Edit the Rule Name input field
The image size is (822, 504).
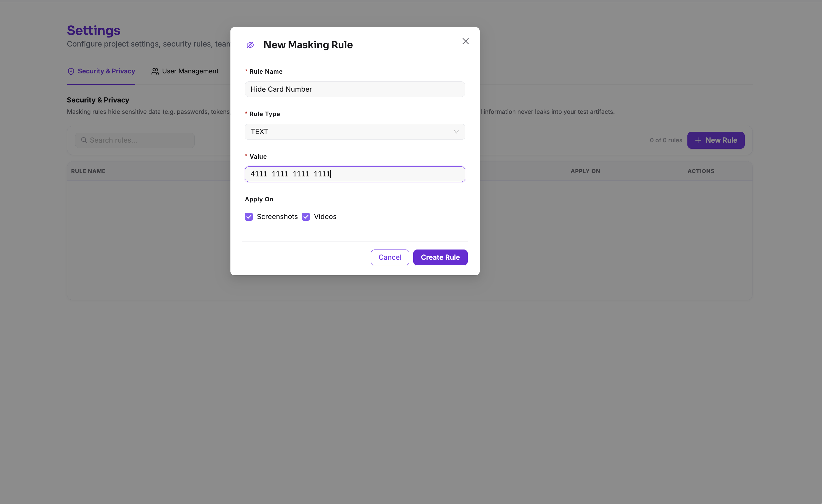pyautogui.click(x=355, y=89)
